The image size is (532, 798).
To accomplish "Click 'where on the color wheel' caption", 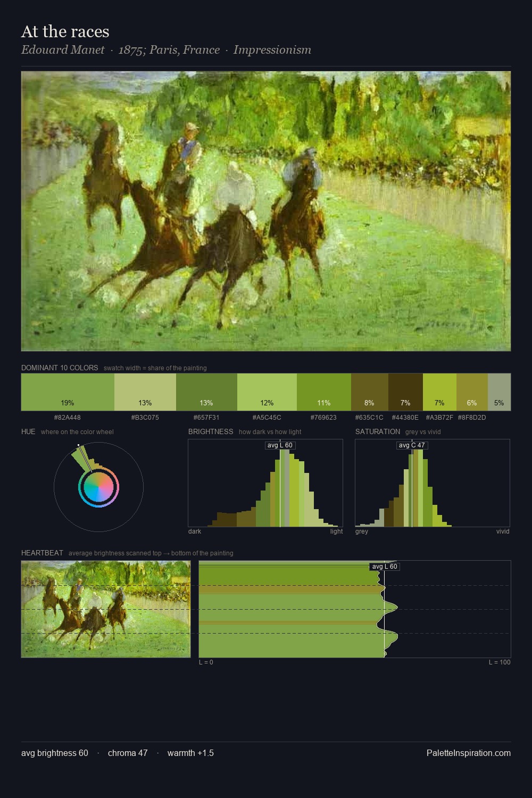I will click(x=77, y=432).
